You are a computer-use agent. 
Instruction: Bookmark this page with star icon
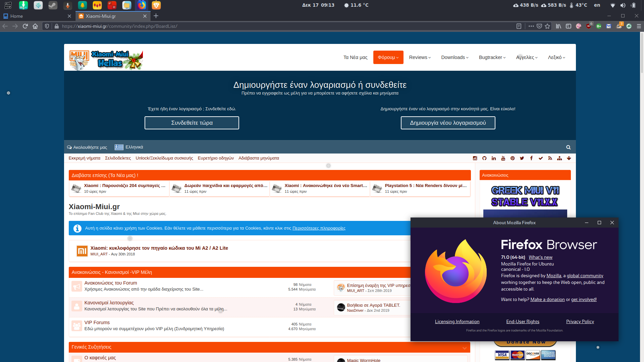(x=548, y=26)
